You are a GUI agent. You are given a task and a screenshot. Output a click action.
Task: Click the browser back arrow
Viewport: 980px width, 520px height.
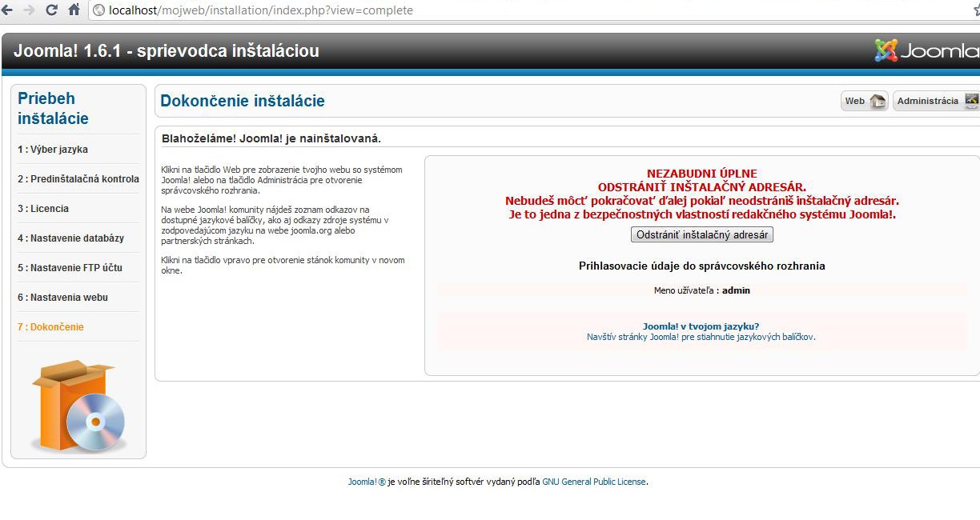coord(8,10)
